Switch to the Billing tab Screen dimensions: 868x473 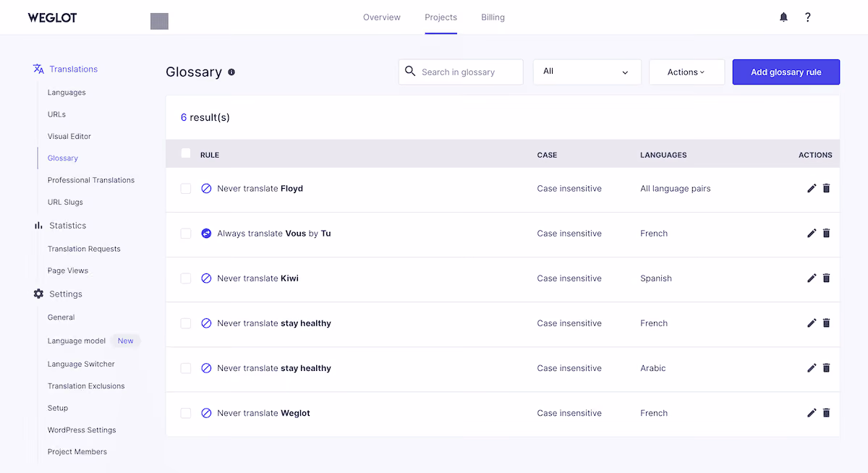tap(493, 17)
